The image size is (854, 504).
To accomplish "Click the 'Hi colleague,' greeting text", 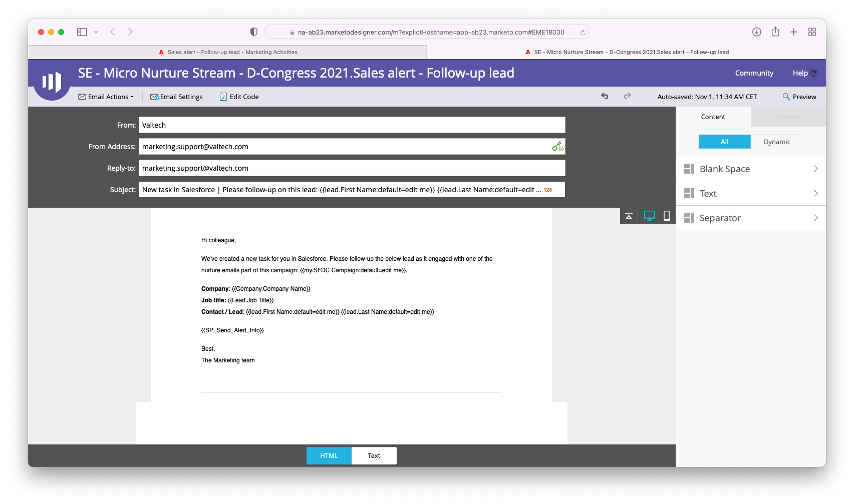I will 218,240.
